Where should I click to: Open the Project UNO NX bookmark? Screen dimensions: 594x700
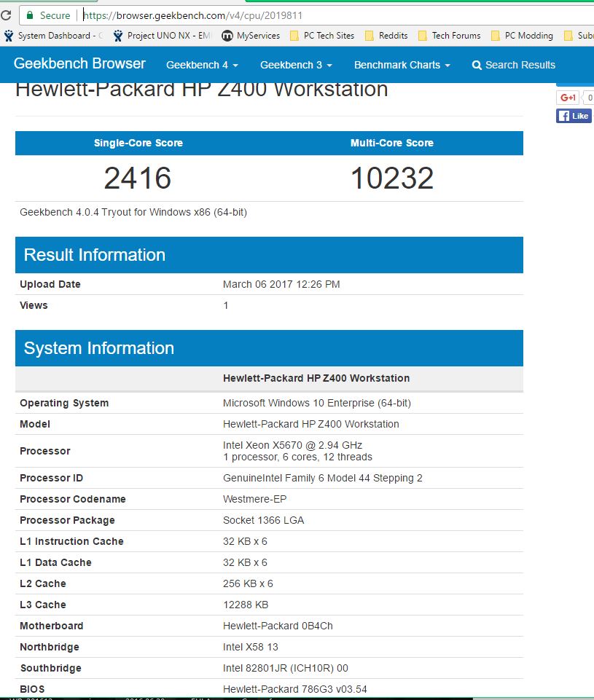[162, 36]
